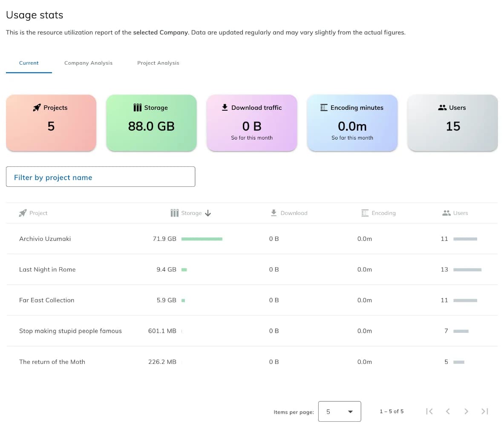Click the encoding icon in Encoding column header
The height and width of the screenshot is (429, 504).
click(365, 213)
